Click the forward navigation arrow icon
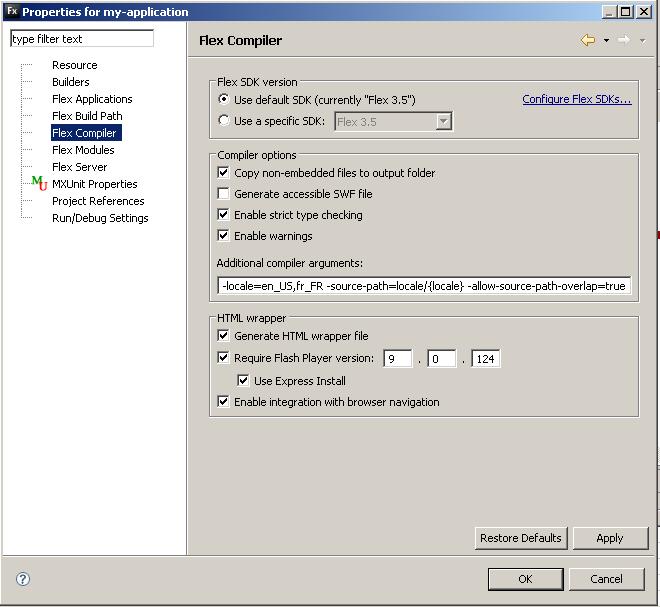This screenshot has width=660, height=607. [x=624, y=40]
